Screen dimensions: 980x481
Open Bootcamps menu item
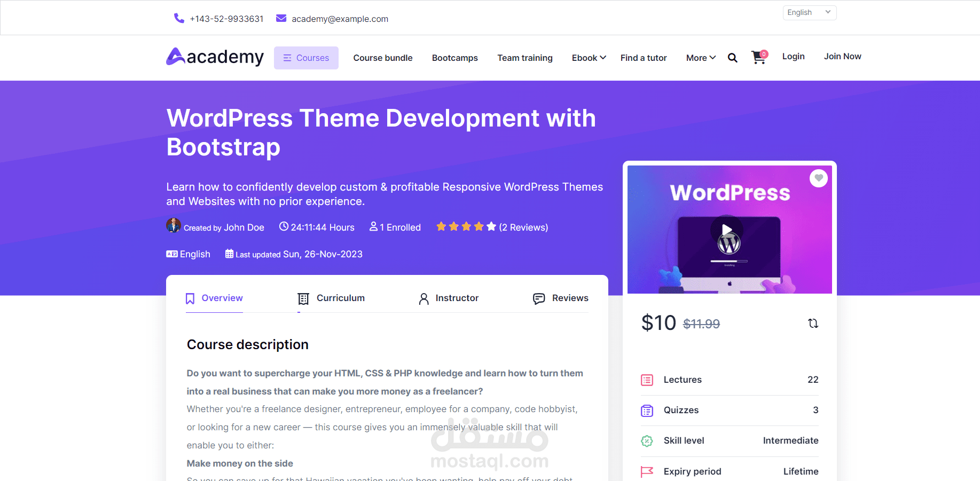coord(455,58)
